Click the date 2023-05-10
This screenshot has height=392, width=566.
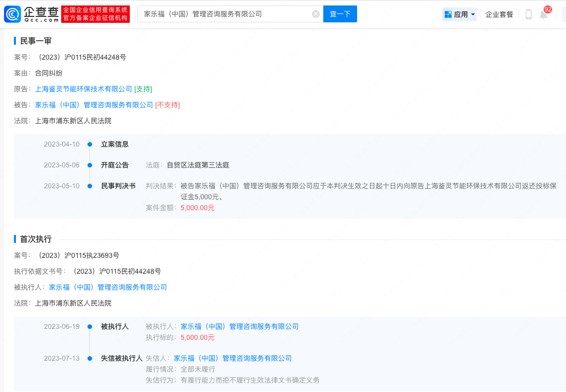click(x=62, y=186)
